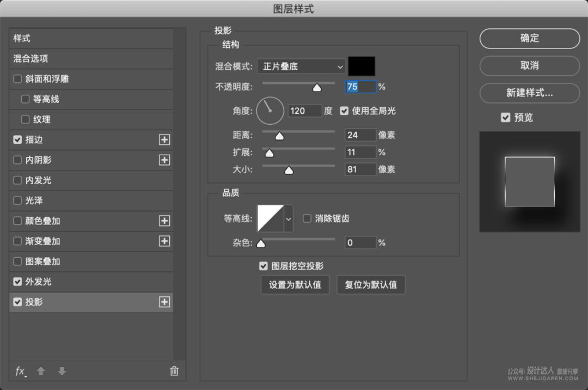Enable 等高线 sub-option checkbox

click(25, 99)
